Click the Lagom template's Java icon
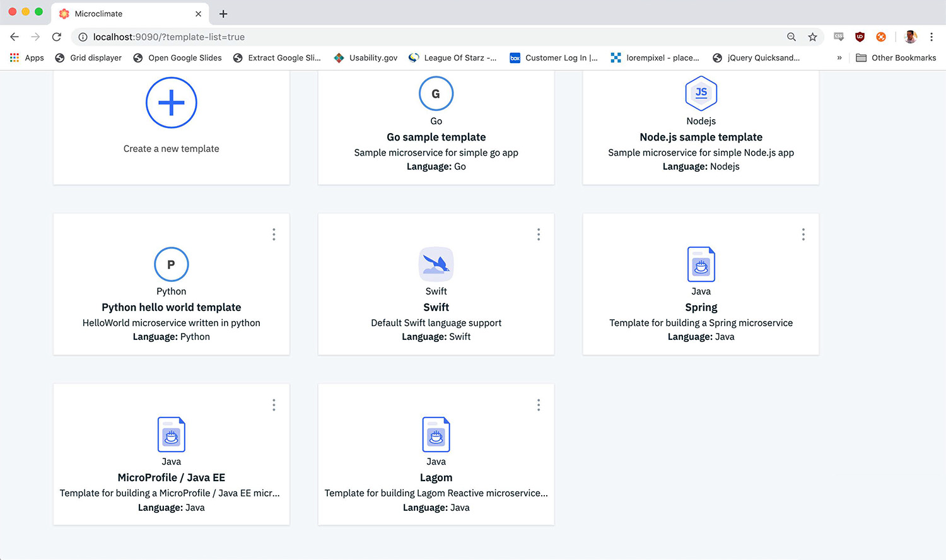Viewport: 946px width, 560px height. coord(436,435)
